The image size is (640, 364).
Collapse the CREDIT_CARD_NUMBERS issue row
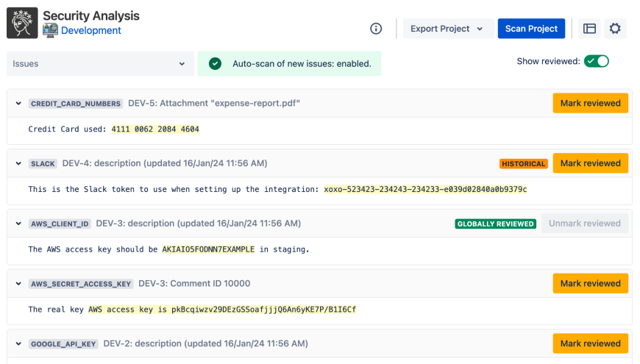pos(18,104)
